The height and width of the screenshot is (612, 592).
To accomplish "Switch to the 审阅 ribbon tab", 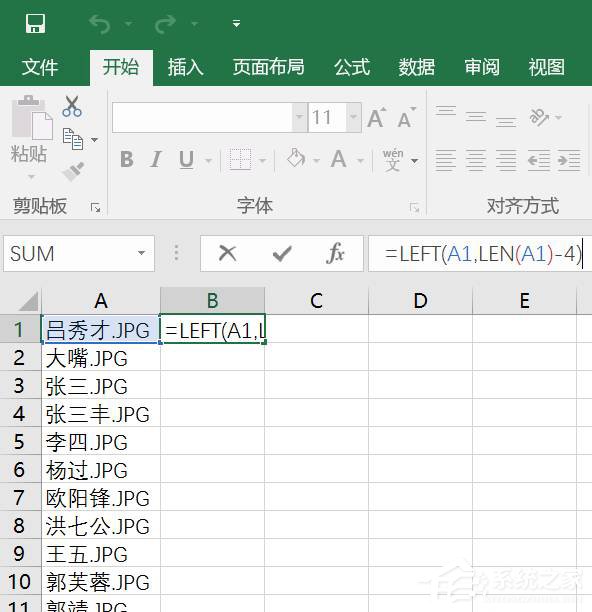I will [482, 67].
